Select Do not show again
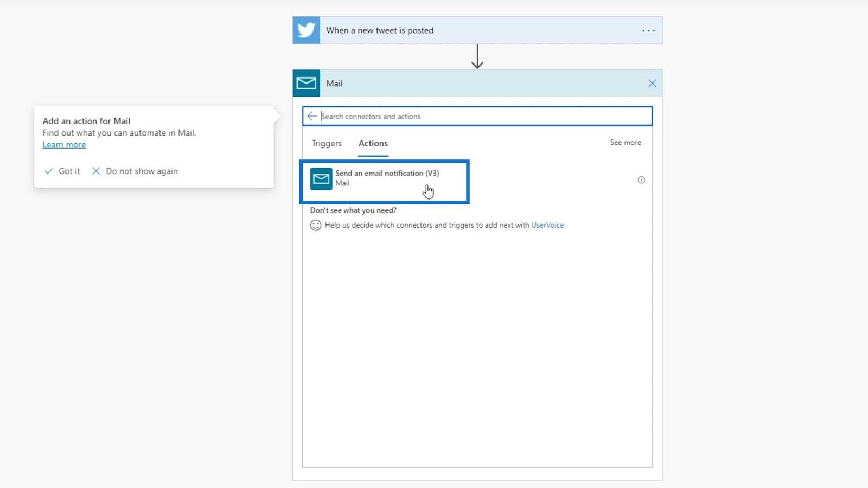The width and height of the screenshot is (868, 488). (135, 171)
